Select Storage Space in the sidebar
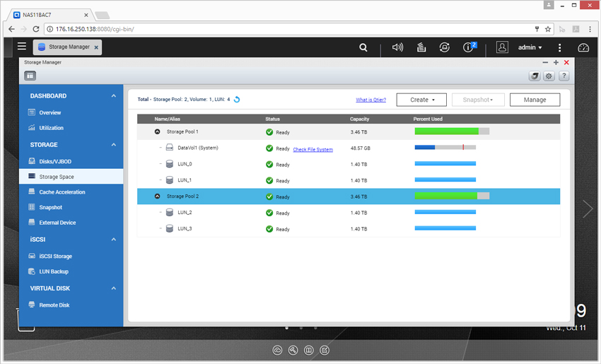The height and width of the screenshot is (364, 601). tap(71, 177)
